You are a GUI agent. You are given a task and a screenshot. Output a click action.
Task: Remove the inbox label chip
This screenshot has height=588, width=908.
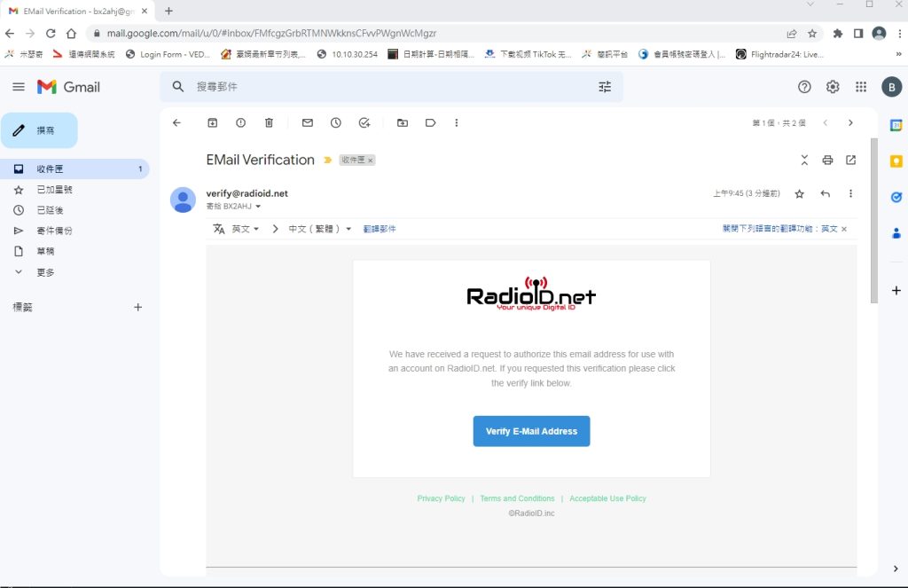tap(370, 161)
